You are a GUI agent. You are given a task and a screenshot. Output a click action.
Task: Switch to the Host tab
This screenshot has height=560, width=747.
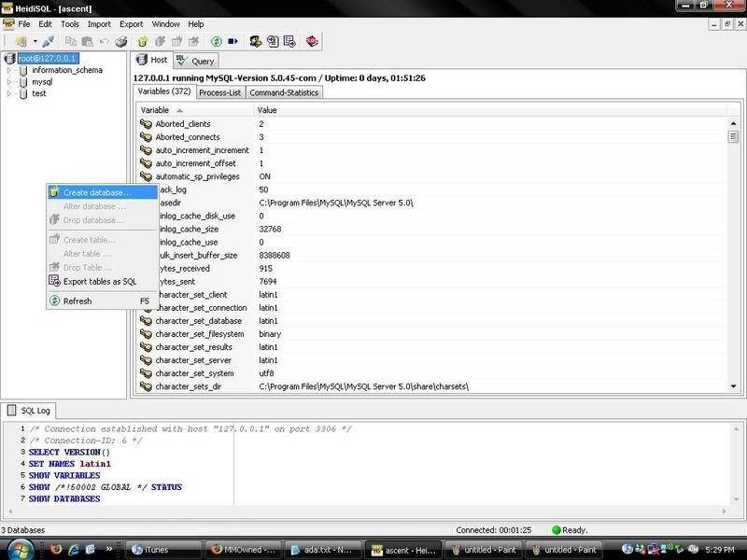pyautogui.click(x=152, y=60)
